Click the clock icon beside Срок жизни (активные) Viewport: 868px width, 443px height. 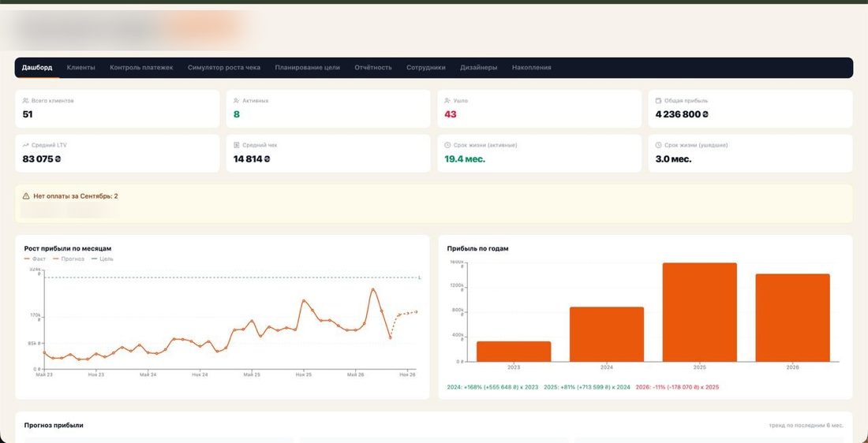447,145
